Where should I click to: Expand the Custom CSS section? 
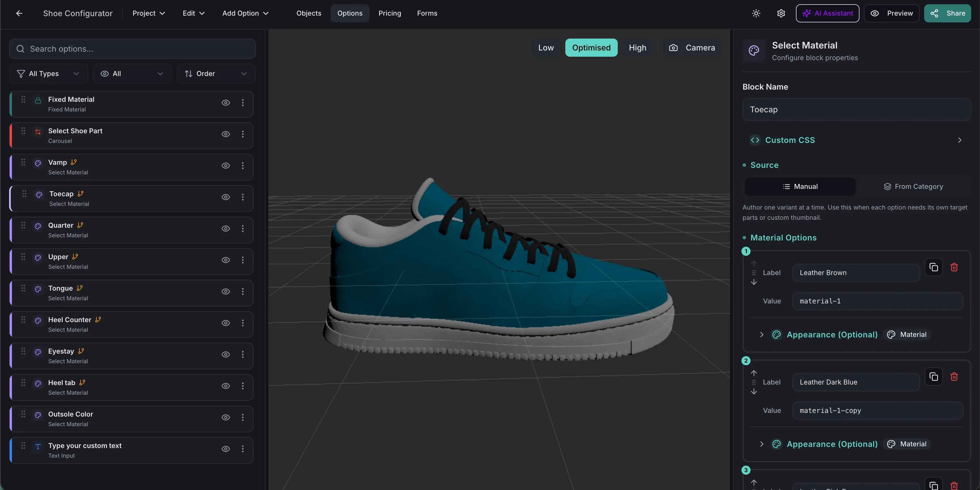point(856,140)
